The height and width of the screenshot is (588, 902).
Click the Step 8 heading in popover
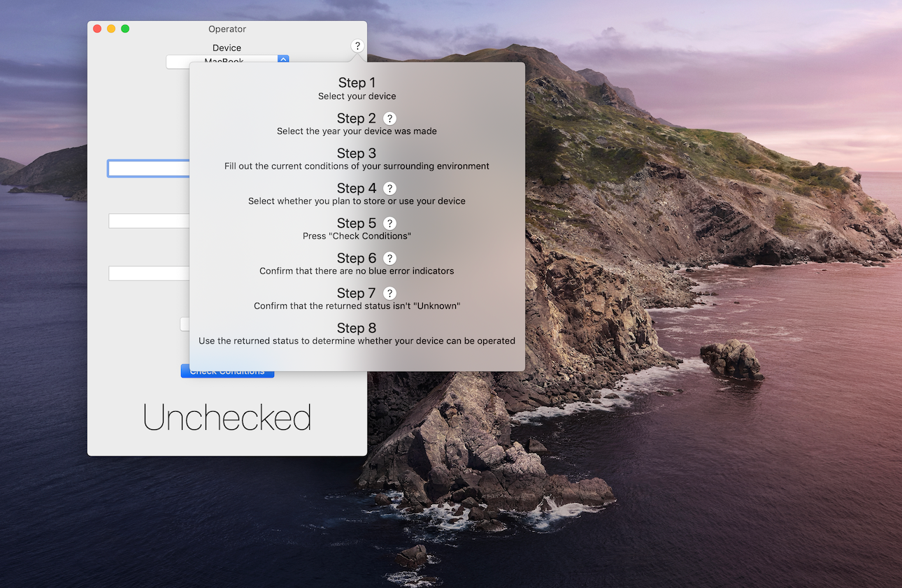(357, 328)
